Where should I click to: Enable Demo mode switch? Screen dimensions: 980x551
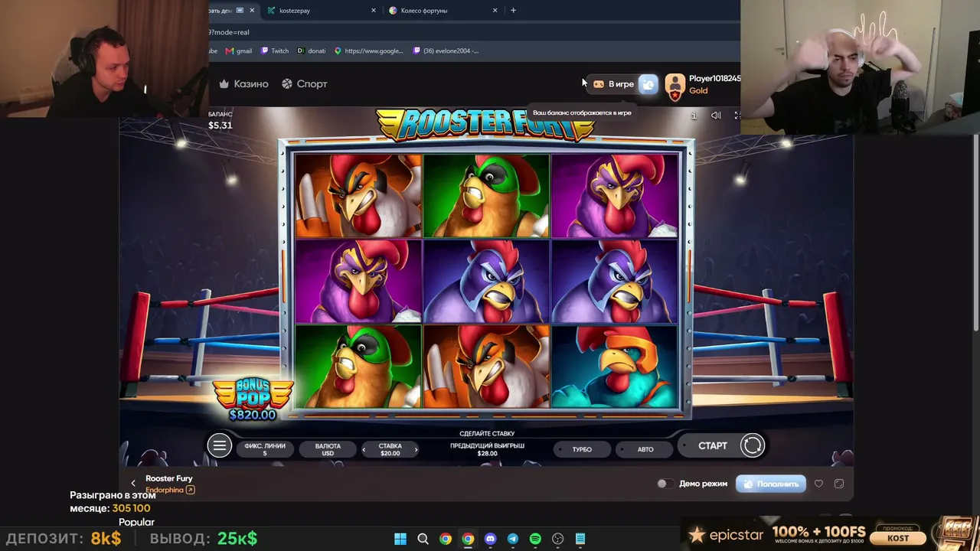[664, 484]
